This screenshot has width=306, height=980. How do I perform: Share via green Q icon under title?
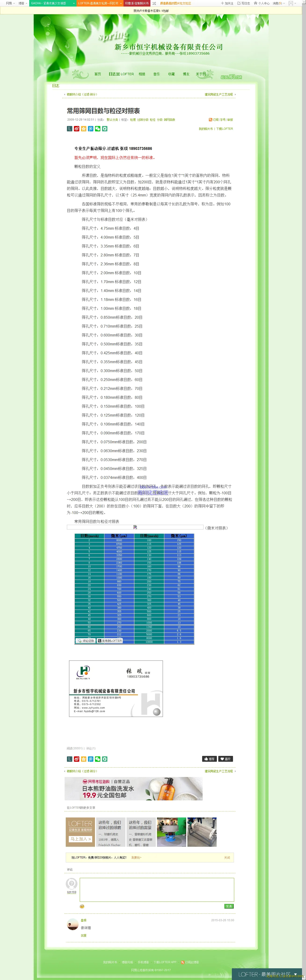click(105, 129)
